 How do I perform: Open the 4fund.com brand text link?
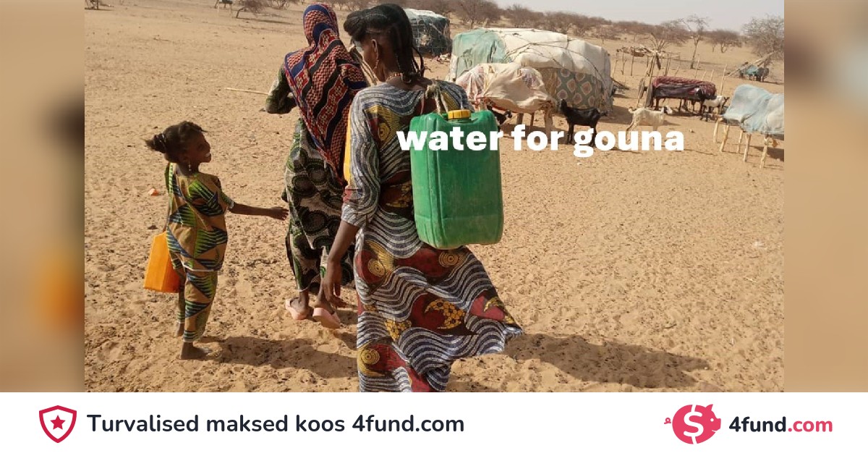click(780, 425)
